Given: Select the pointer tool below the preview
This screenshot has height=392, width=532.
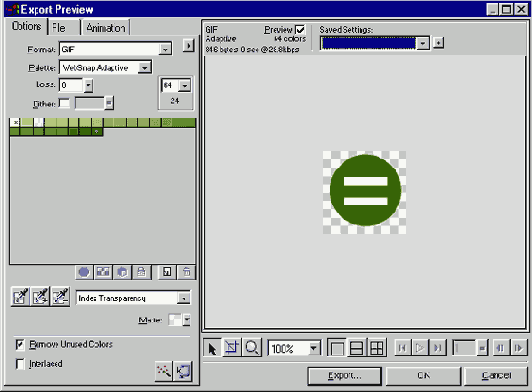Looking at the screenshot, I should click(212, 348).
